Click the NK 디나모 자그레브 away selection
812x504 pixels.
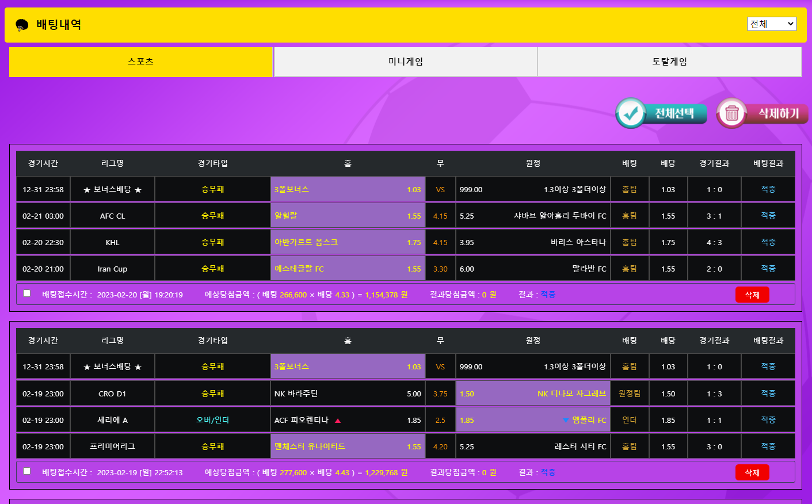click(532, 394)
